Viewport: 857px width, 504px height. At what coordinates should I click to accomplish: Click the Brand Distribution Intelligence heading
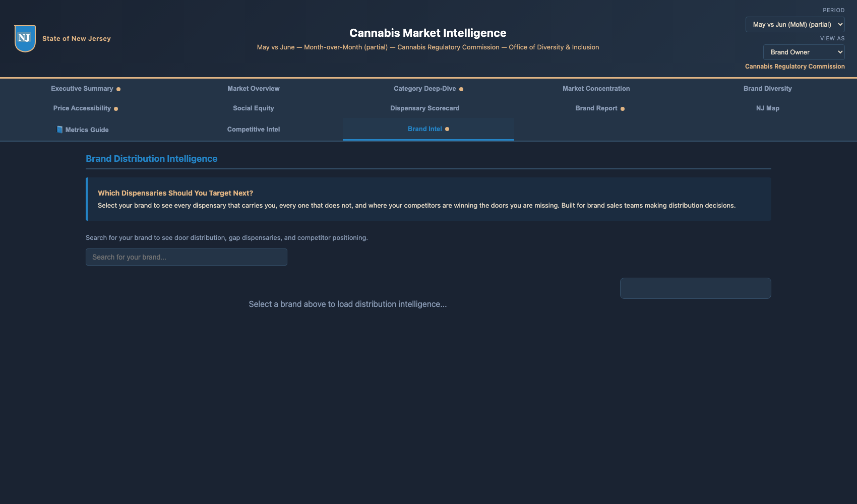coord(152,159)
